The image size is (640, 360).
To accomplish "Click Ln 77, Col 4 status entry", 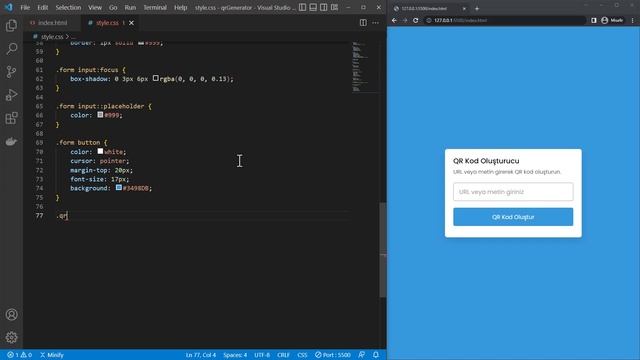I will [201, 355].
